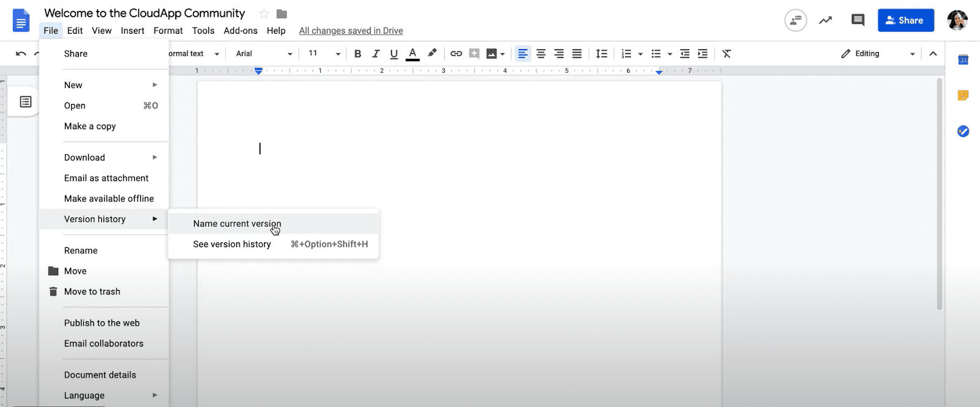This screenshot has height=407, width=980.
Task: Click the insert link icon
Action: (456, 54)
